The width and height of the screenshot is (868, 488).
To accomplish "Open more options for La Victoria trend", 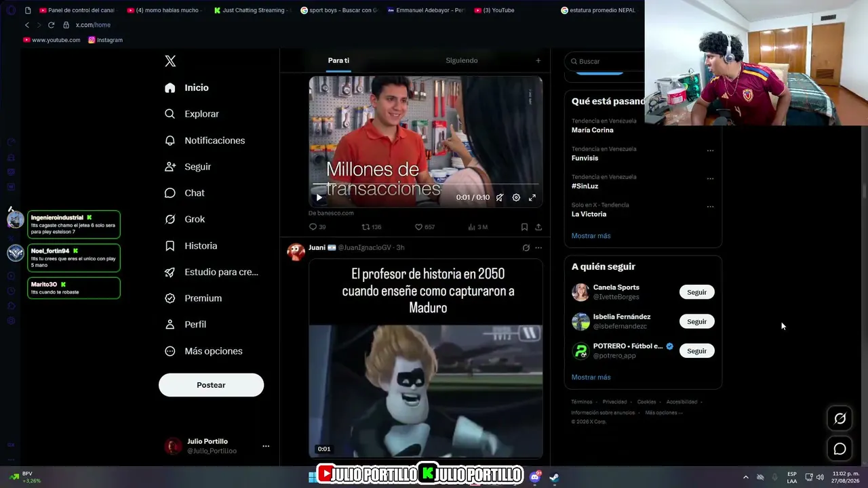I will click(710, 207).
